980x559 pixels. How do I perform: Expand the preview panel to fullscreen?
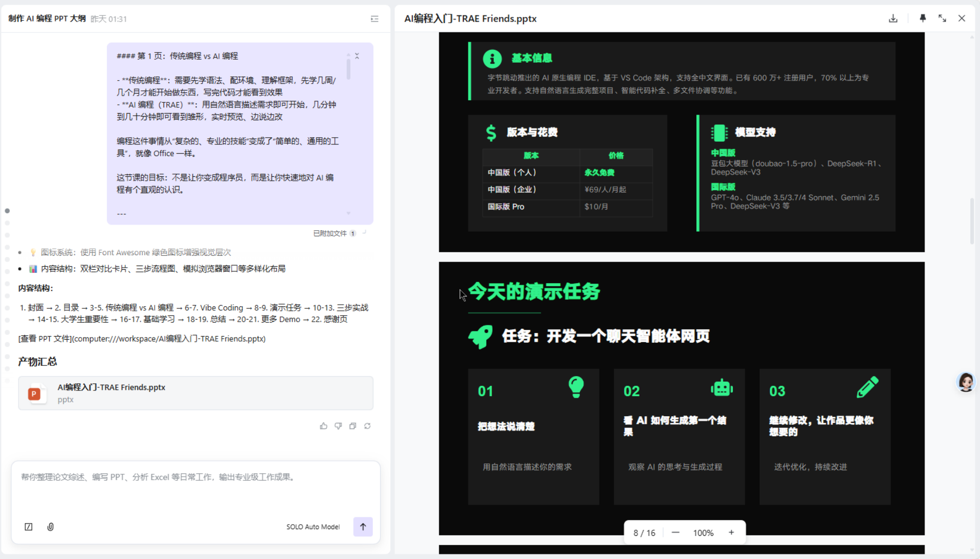click(942, 18)
